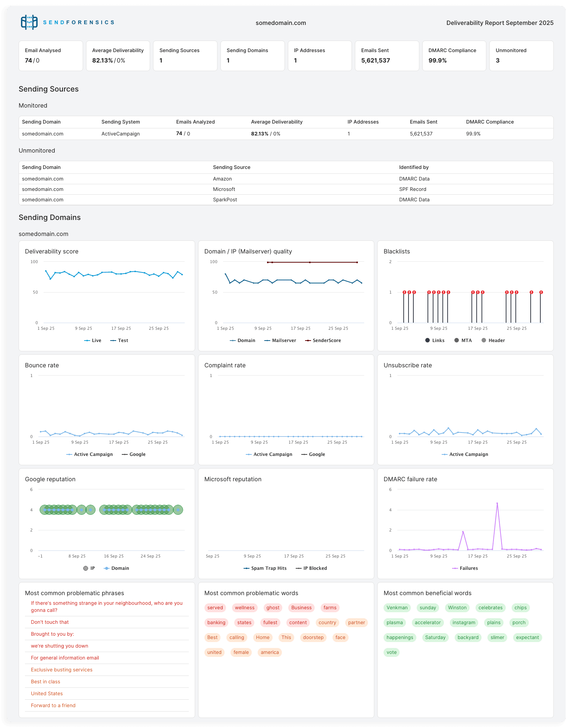Click the MTA legend dot in Blacklists
The width and height of the screenshot is (572, 728).
pyautogui.click(x=457, y=341)
